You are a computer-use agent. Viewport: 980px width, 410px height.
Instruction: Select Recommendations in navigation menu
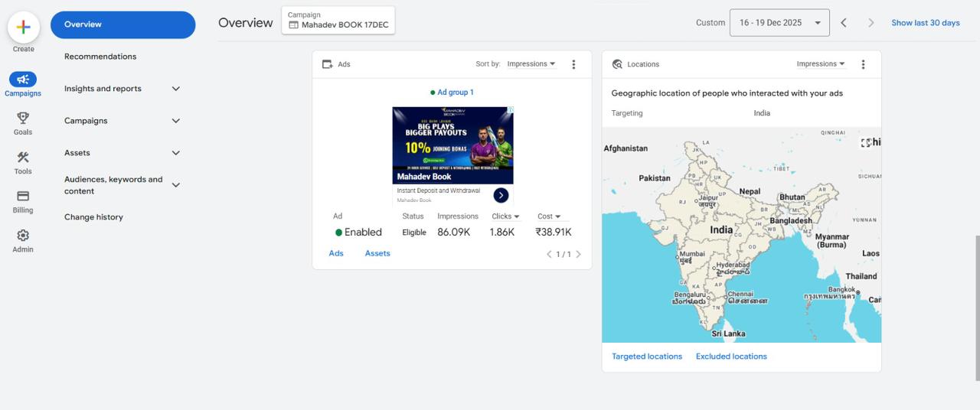[x=100, y=57]
